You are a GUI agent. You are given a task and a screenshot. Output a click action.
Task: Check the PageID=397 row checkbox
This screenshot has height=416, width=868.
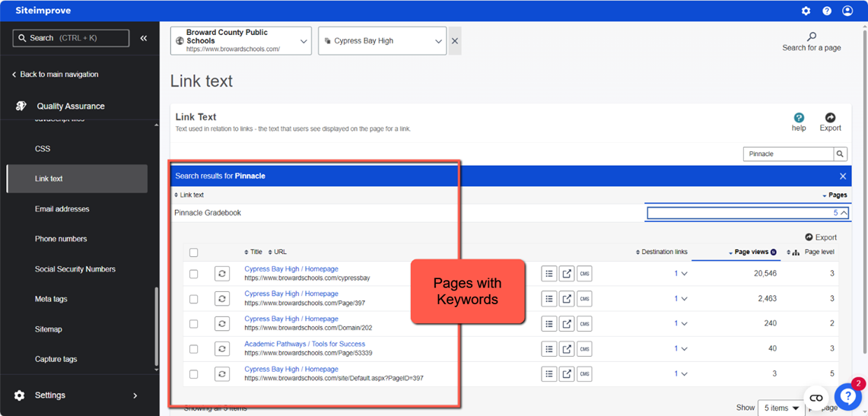click(x=194, y=374)
